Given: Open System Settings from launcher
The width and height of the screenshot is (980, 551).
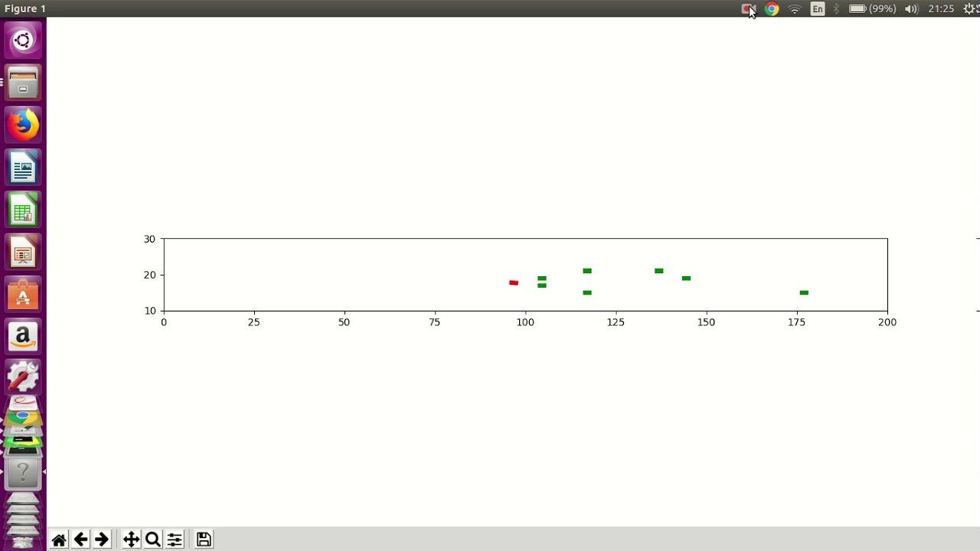Looking at the screenshot, I should (23, 377).
